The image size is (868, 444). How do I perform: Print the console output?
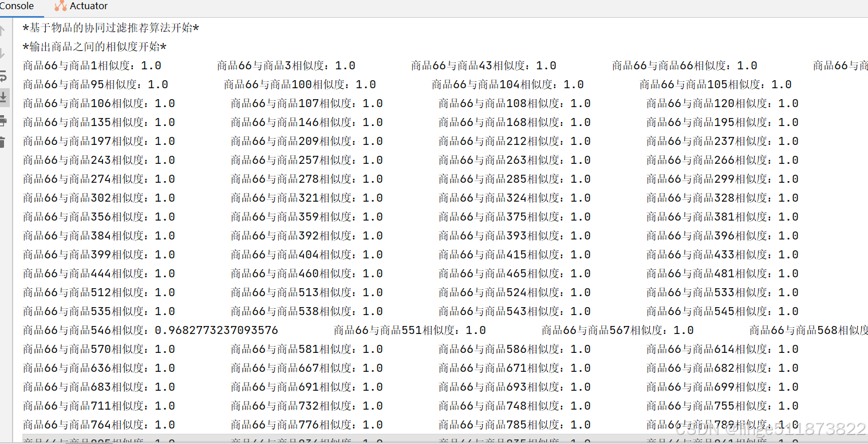click(x=3, y=120)
